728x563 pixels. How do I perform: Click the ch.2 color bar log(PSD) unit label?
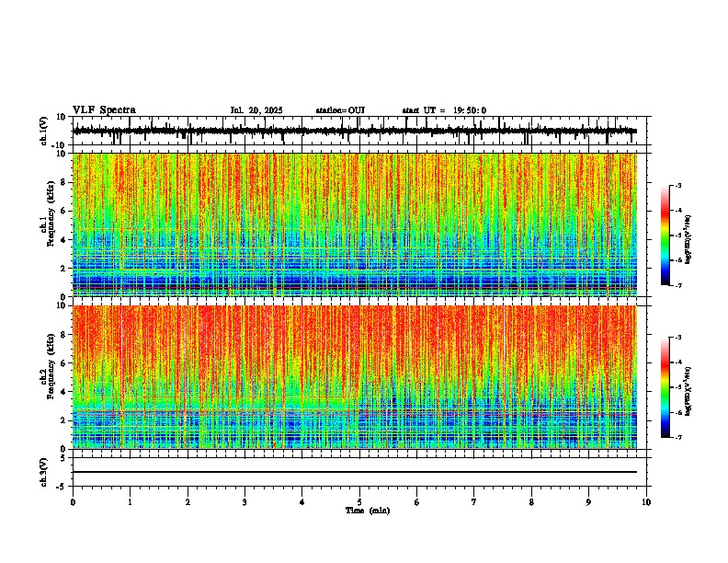point(688,391)
